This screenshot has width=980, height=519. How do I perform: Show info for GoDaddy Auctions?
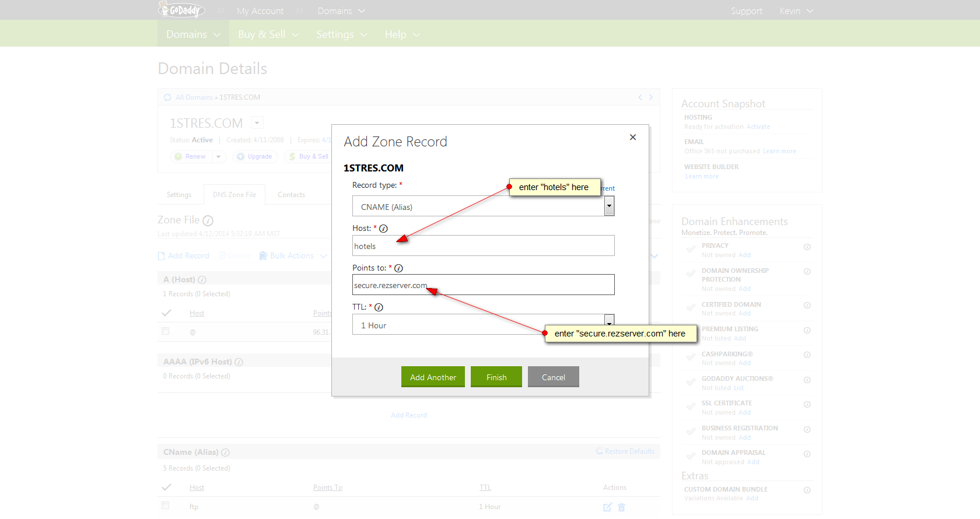tap(807, 380)
